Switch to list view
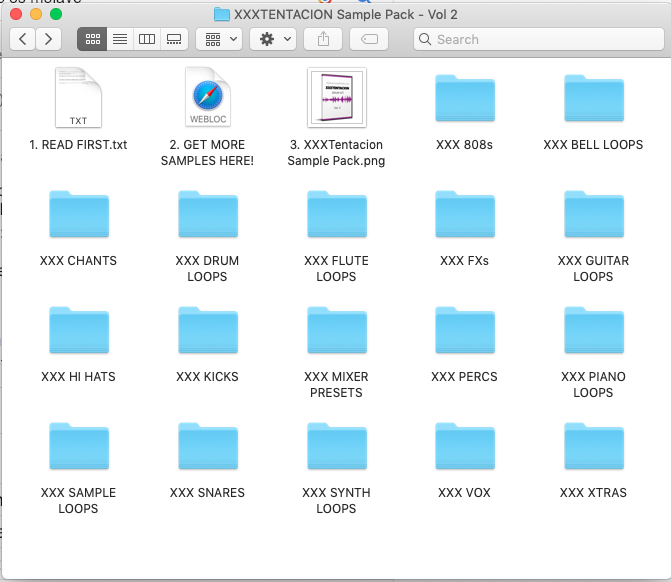671x582 pixels. (120, 39)
